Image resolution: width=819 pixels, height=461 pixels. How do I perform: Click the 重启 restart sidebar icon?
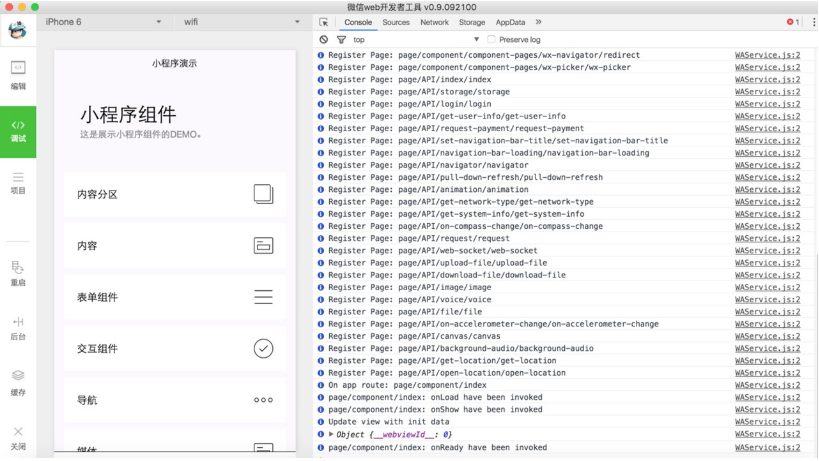coord(18,274)
